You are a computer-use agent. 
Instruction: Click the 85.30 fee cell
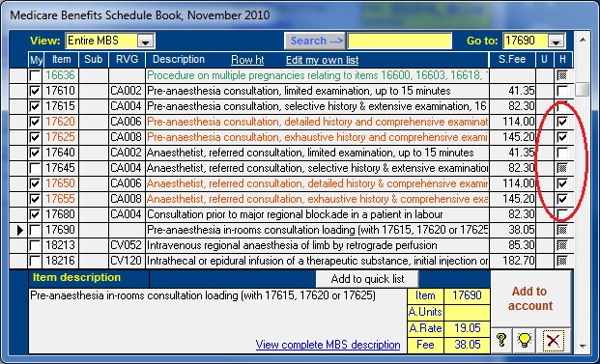[x=512, y=245]
